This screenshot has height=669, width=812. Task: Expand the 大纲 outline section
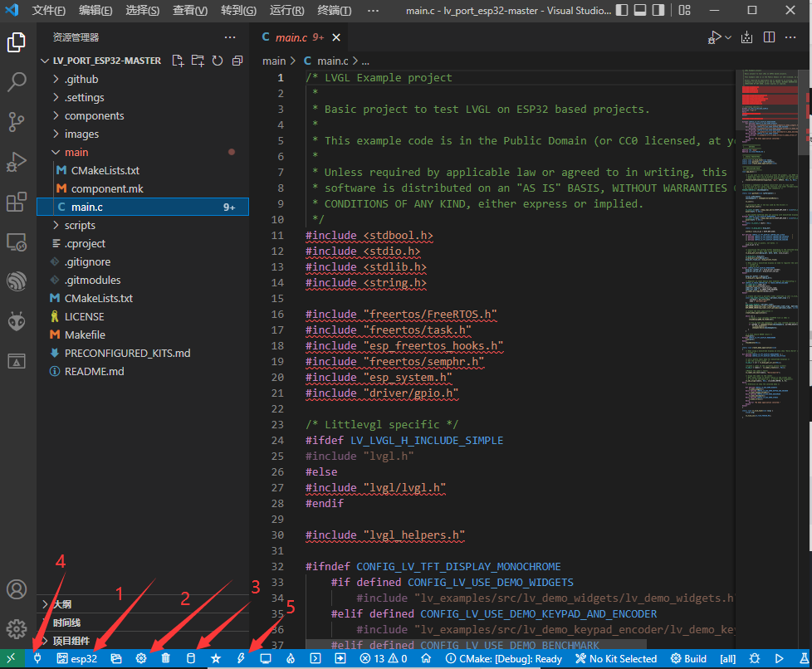(143, 604)
